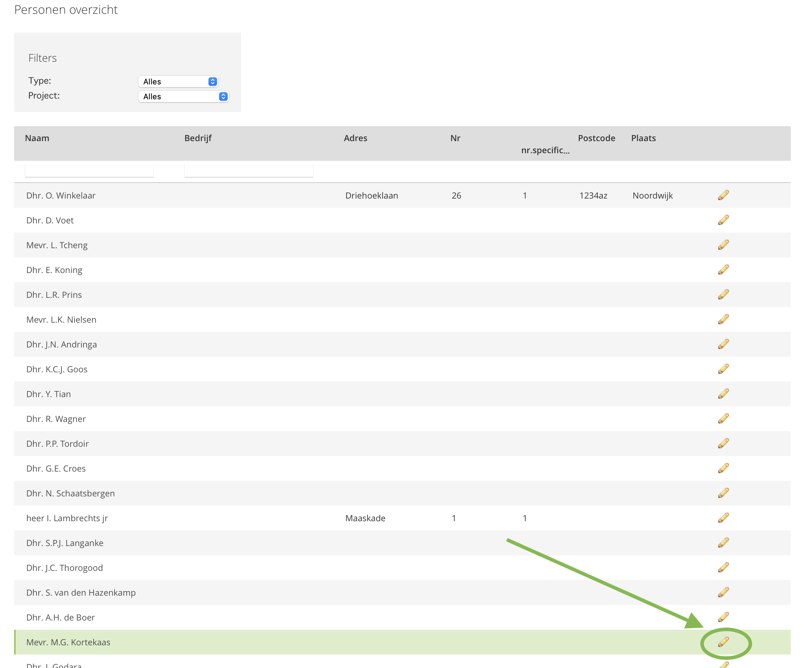Open edit pencil for Dhr. L.R. Prins
Viewport: 812px width, 668px height.
pos(723,295)
